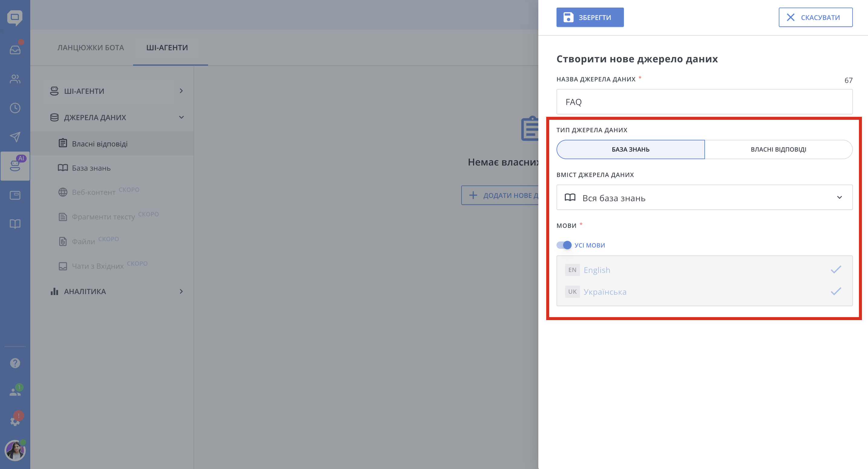The width and height of the screenshot is (868, 469).
Task: Open the chat logo icon in sidebar
Action: pos(15,18)
